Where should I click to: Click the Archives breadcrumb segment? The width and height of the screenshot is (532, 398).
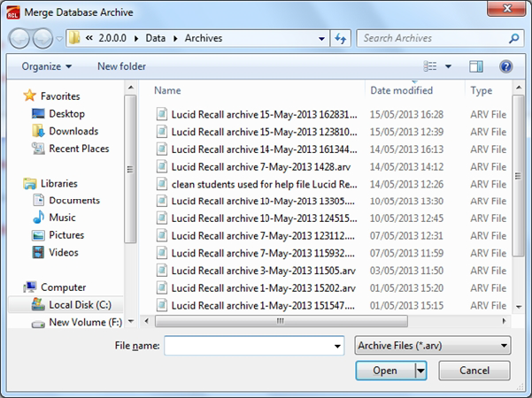(x=204, y=38)
